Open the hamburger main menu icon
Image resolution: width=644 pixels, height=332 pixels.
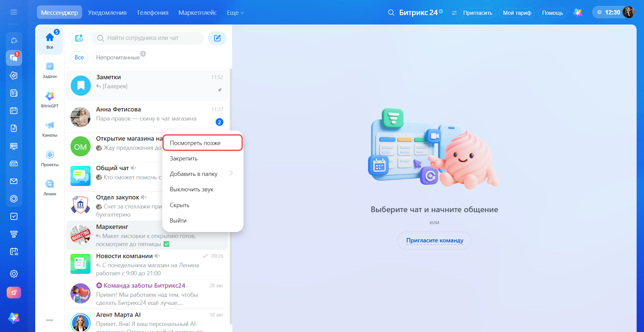tap(14, 12)
